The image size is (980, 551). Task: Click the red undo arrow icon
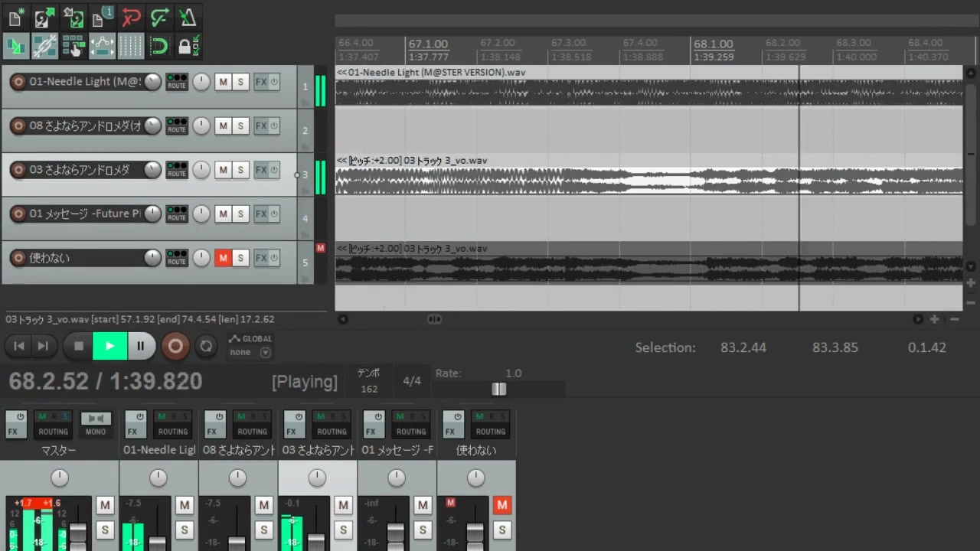click(x=131, y=16)
